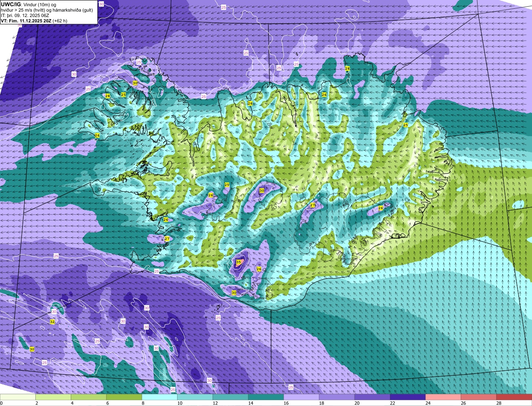Click the palest cream 0–2 legend swatch
Image resolution: width=532 pixels, height=406 pixels.
coord(18,397)
